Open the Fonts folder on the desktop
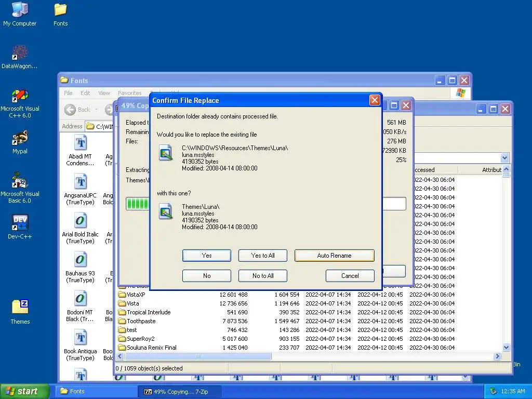Viewport: 532px width, 399px height. pyautogui.click(x=60, y=14)
